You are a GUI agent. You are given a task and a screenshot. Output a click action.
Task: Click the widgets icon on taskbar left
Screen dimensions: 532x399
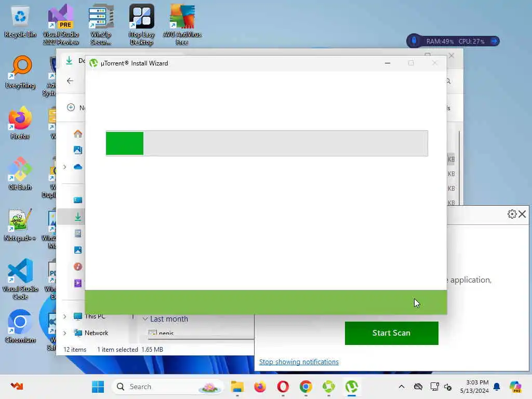click(16, 386)
